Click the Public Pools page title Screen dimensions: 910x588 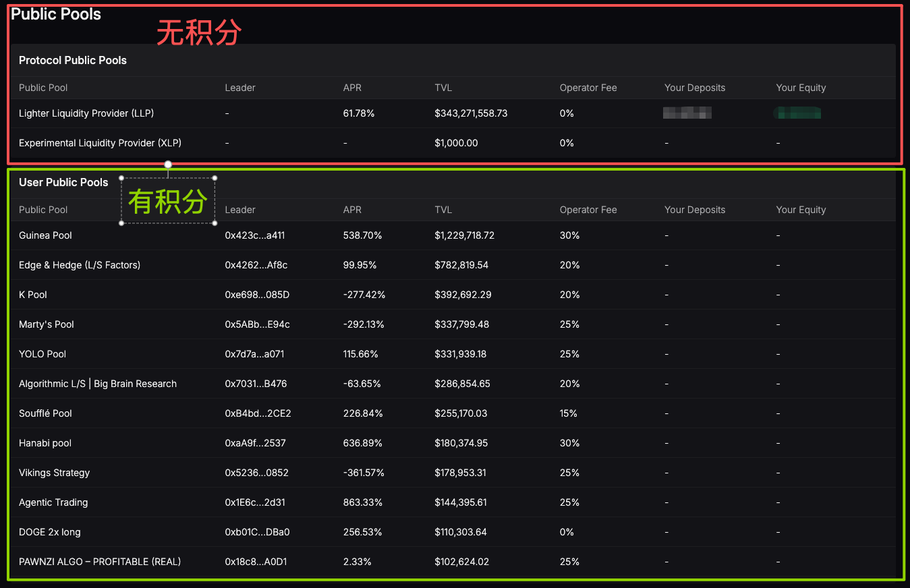click(56, 13)
